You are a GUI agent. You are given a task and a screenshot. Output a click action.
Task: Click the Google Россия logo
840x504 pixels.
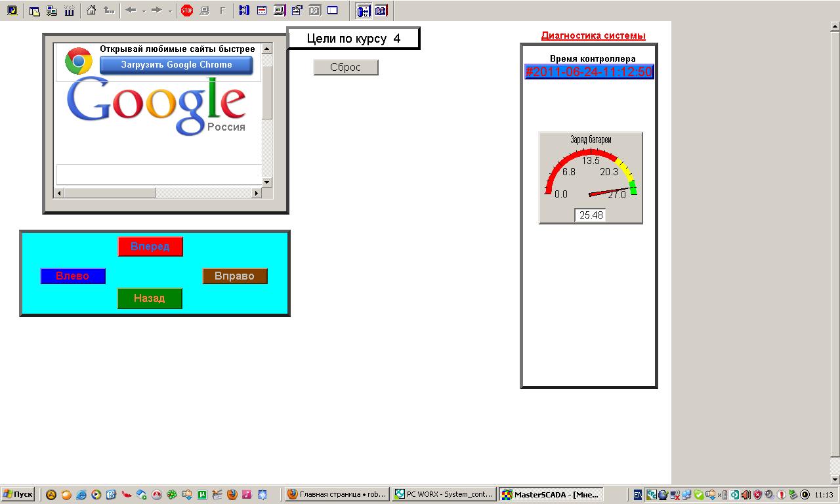(156, 106)
